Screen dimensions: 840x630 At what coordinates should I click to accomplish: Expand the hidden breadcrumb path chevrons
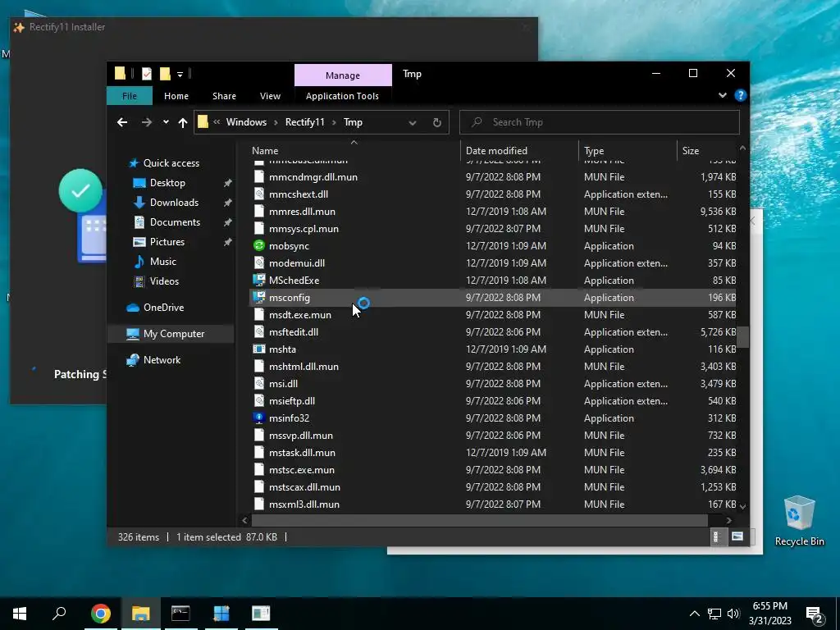217,122
